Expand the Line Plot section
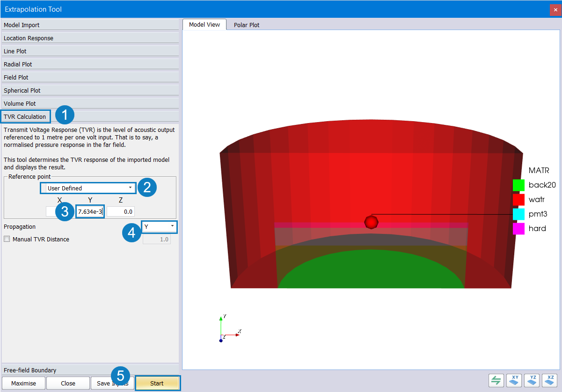This screenshot has height=392, width=562. click(x=90, y=51)
